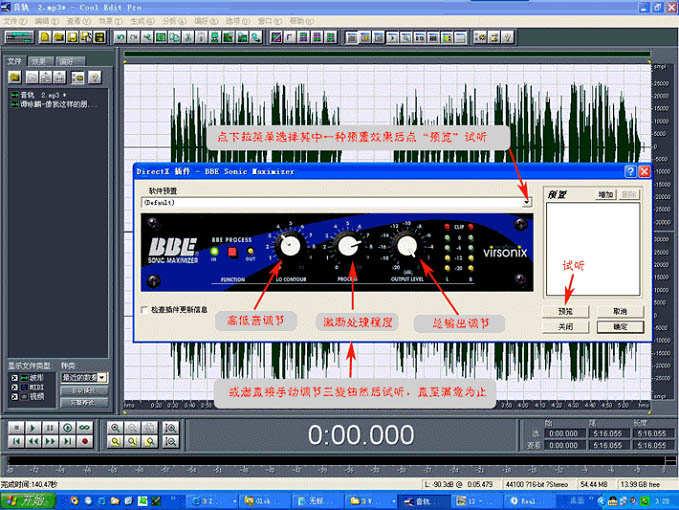Image resolution: width=679 pixels, height=510 pixels.
Task: Toggle the waveform file type checkbox
Action: pos(14,378)
